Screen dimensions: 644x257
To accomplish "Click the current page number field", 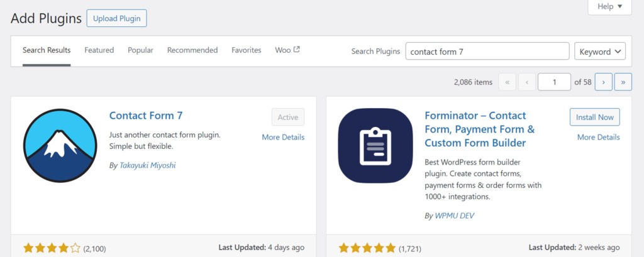I will (555, 82).
